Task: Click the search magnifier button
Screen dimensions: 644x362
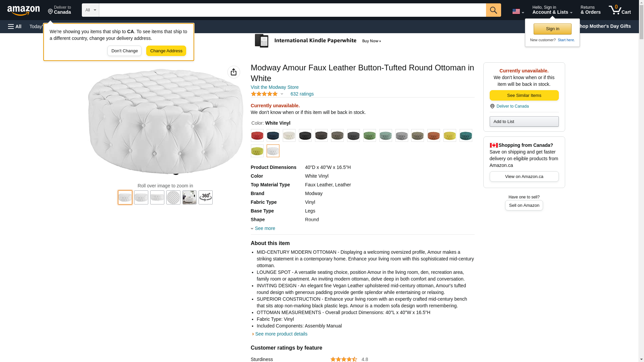Action: coord(493,10)
